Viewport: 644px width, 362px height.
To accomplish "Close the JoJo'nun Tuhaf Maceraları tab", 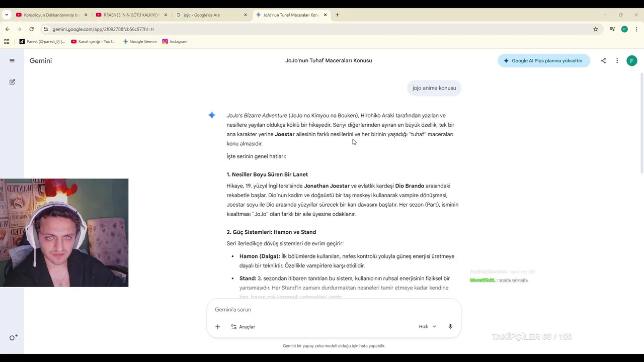I will pyautogui.click(x=325, y=15).
